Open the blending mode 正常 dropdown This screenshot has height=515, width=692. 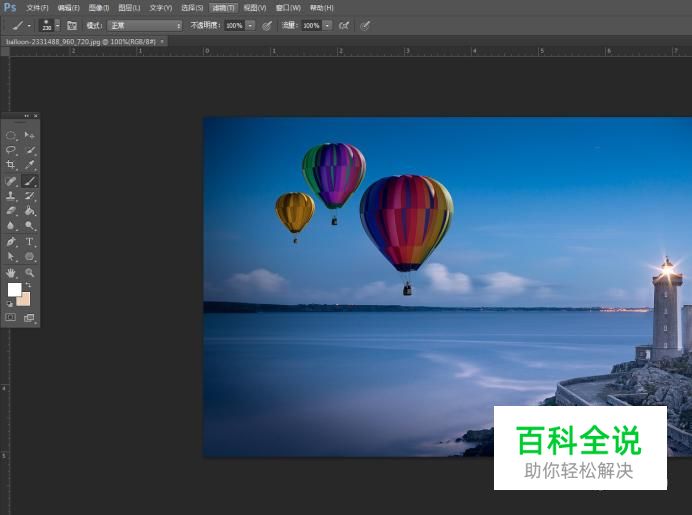145,25
